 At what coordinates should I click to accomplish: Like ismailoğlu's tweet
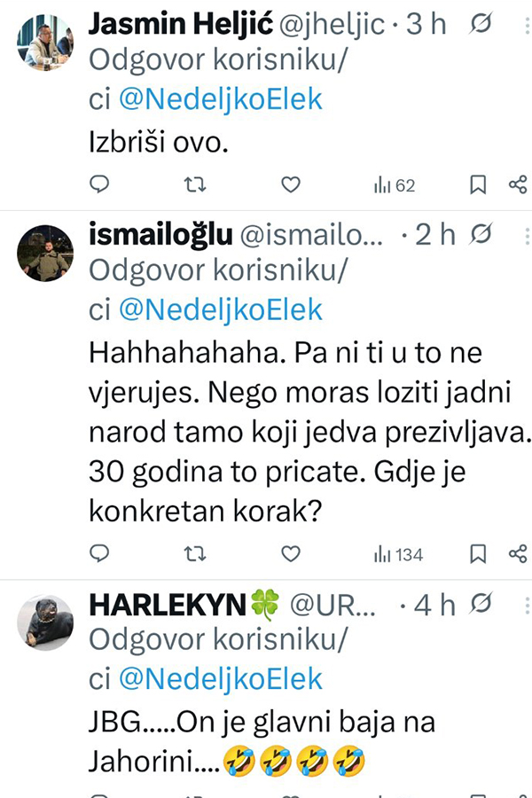pos(290,554)
